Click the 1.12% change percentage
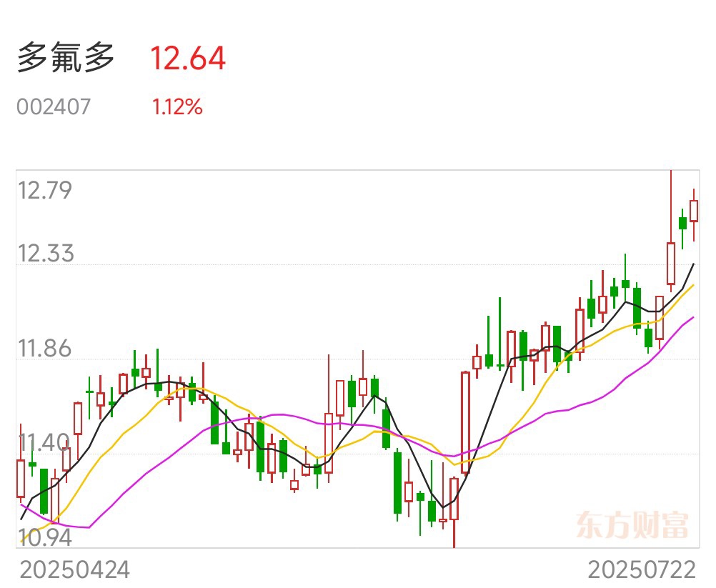The height and width of the screenshot is (588, 716). click(176, 107)
